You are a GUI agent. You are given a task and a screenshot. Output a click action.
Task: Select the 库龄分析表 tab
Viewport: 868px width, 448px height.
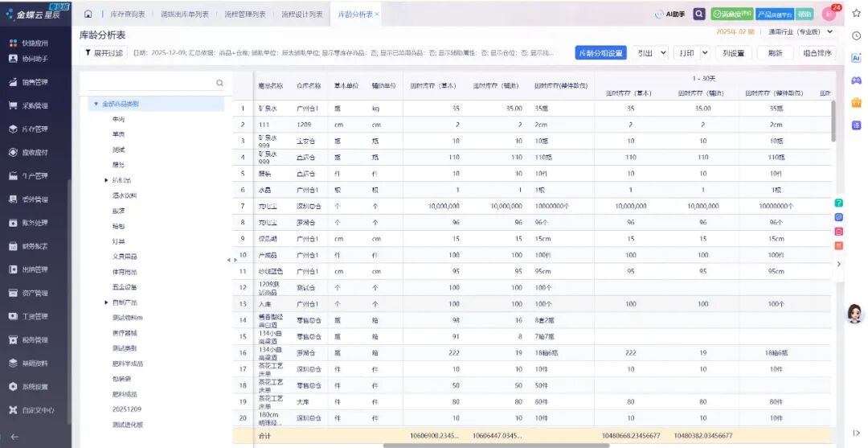click(355, 14)
